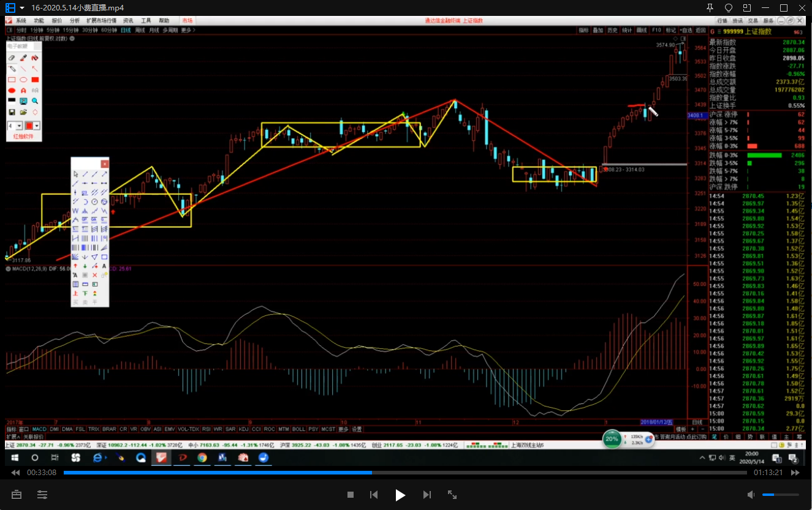Open the 报价 menu
This screenshot has width=812, height=510.
[x=57, y=21]
